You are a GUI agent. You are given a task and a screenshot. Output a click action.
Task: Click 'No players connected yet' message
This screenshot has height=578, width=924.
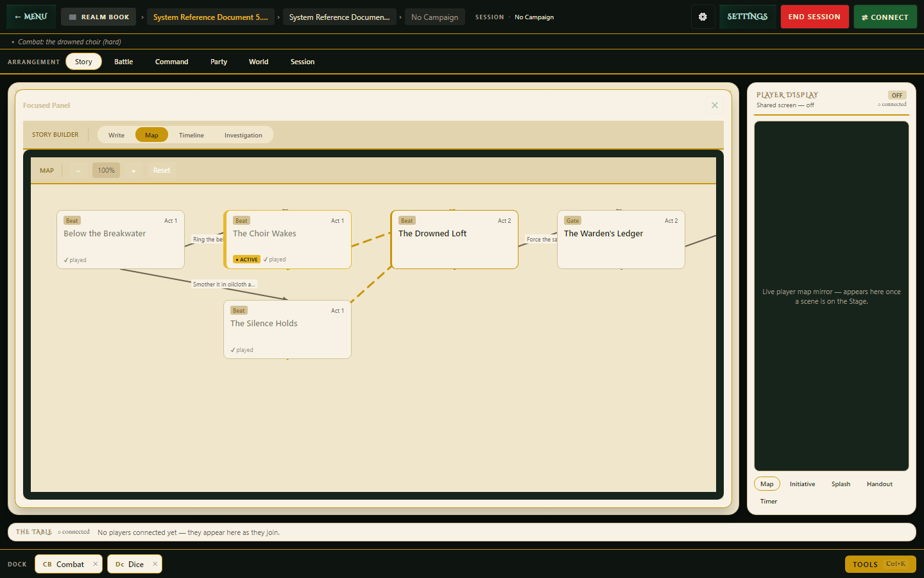tap(189, 532)
